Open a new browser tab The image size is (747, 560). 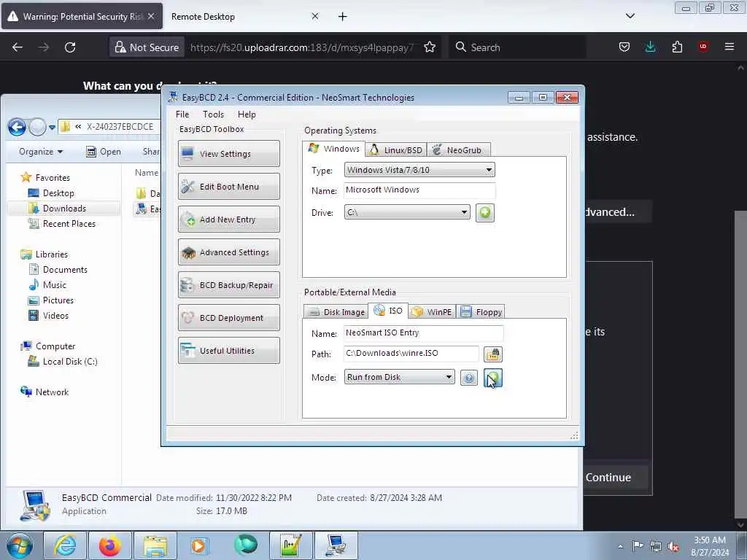click(343, 17)
